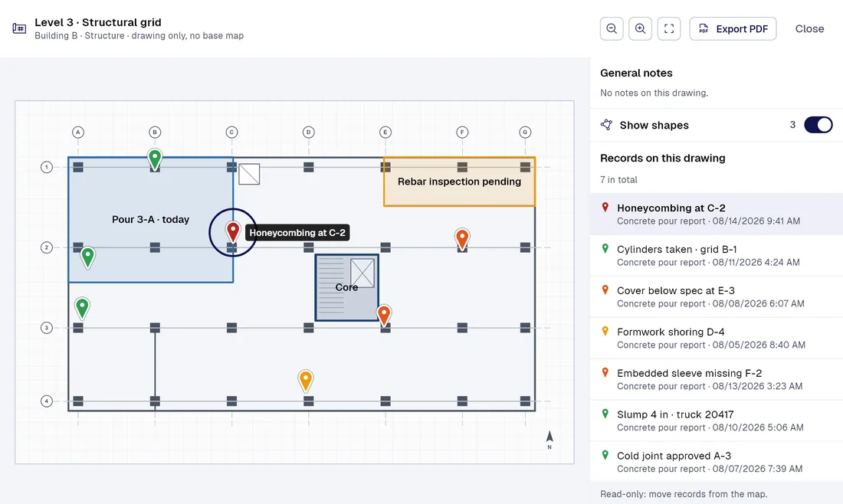Click the drawing icon beside the Level 3 title
This screenshot has height=504, width=843.
tap(19, 28)
